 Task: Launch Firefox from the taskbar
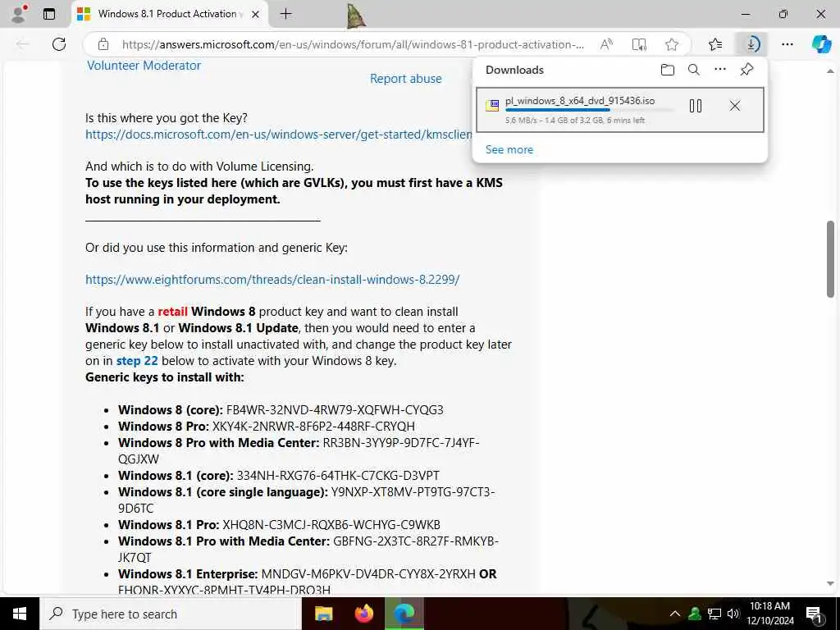363,614
